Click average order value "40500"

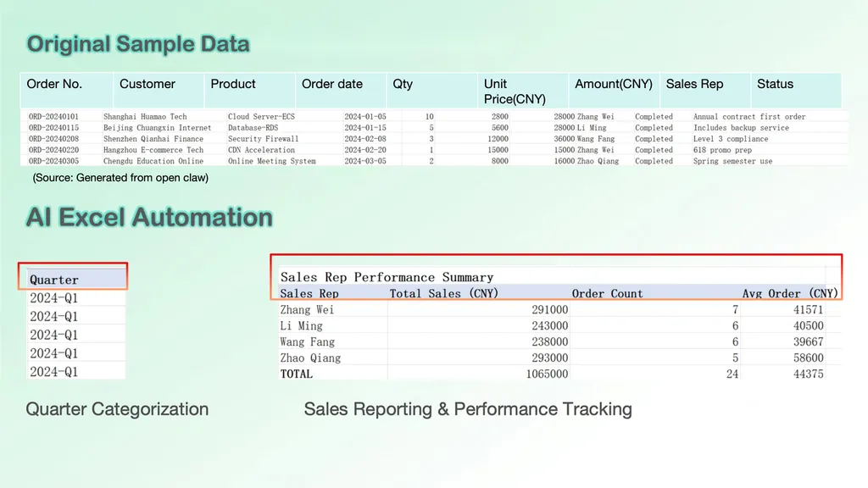pos(808,326)
